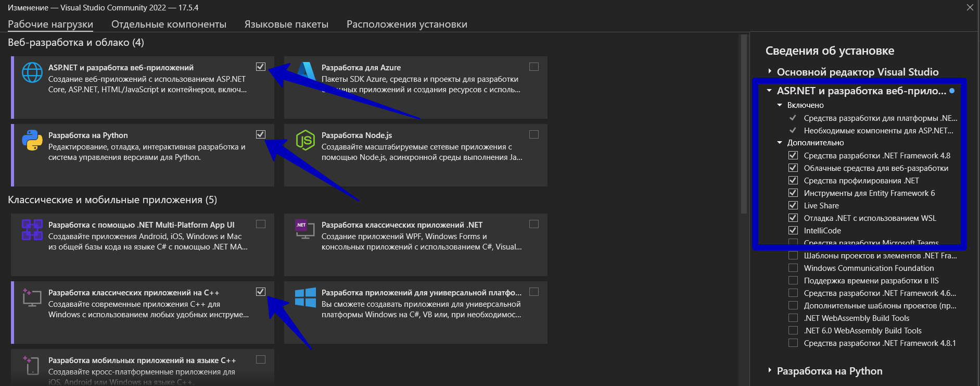This screenshot has height=386, width=980.
Task: Switch to Отдельные компоненты tab
Action: click(169, 24)
